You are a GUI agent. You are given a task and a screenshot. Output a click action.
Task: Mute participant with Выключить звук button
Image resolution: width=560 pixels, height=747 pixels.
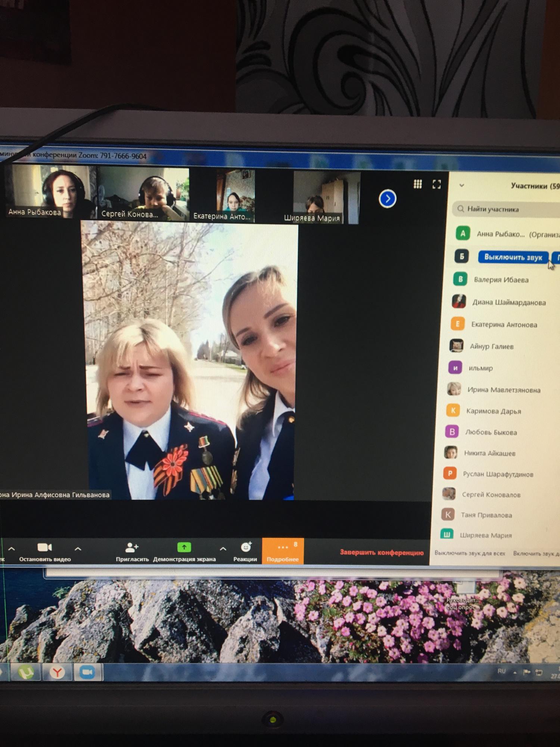pyautogui.click(x=513, y=257)
